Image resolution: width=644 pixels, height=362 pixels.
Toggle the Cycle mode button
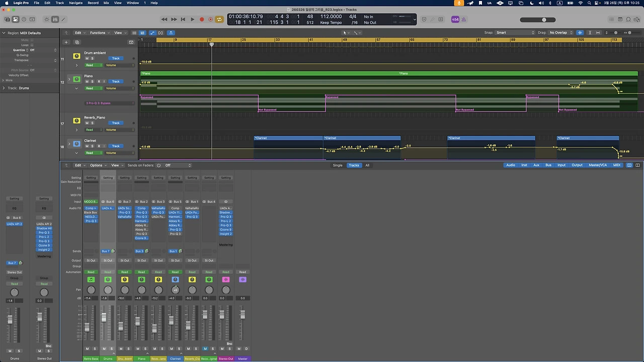coord(219,20)
